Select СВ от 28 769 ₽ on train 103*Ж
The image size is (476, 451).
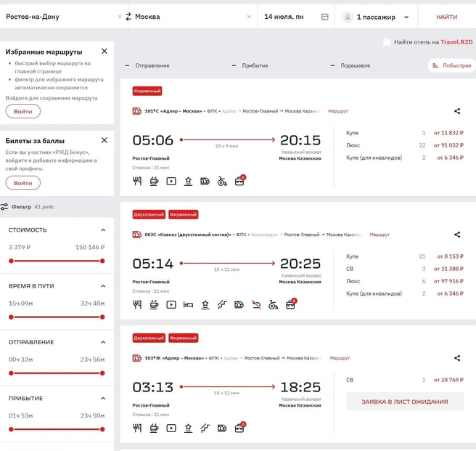[405, 380]
